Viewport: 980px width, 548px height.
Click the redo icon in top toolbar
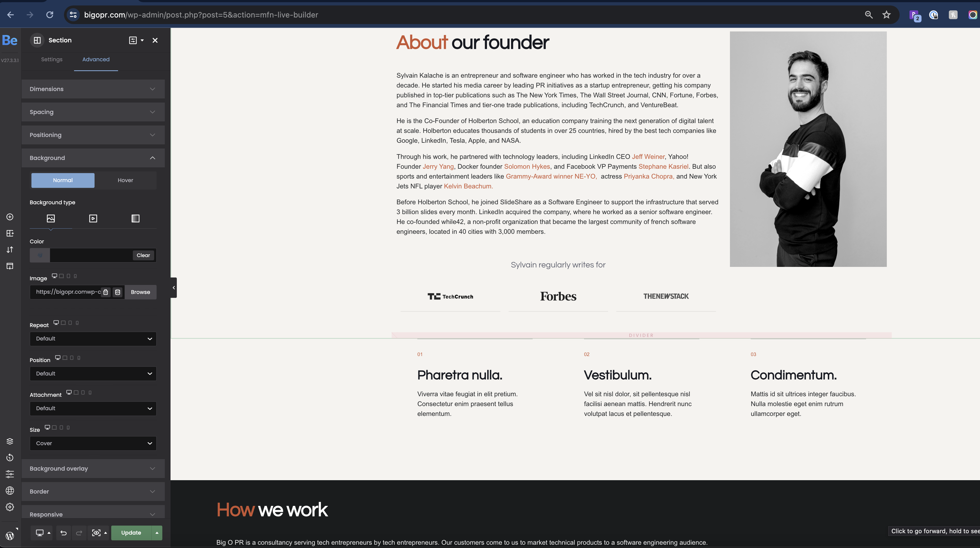pos(78,532)
